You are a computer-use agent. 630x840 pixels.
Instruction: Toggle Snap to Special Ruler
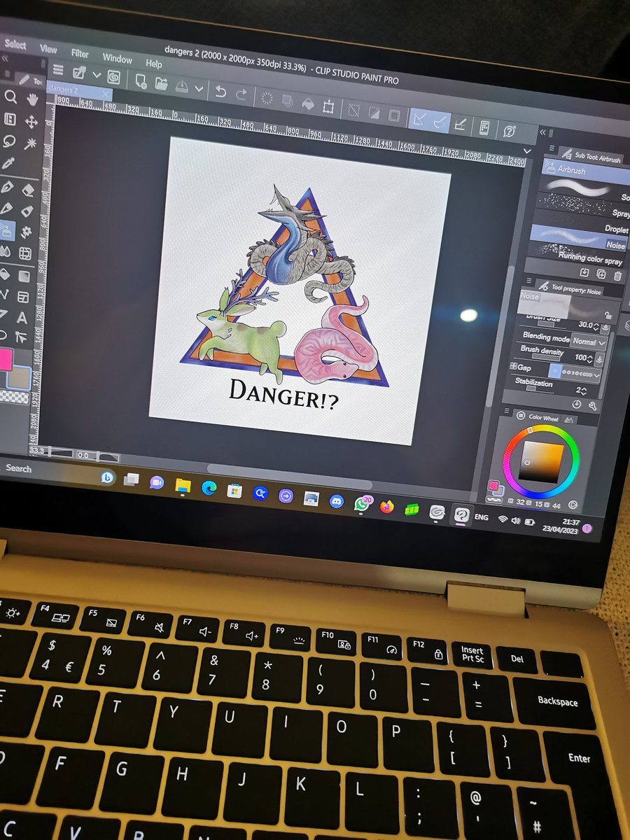[x=440, y=122]
